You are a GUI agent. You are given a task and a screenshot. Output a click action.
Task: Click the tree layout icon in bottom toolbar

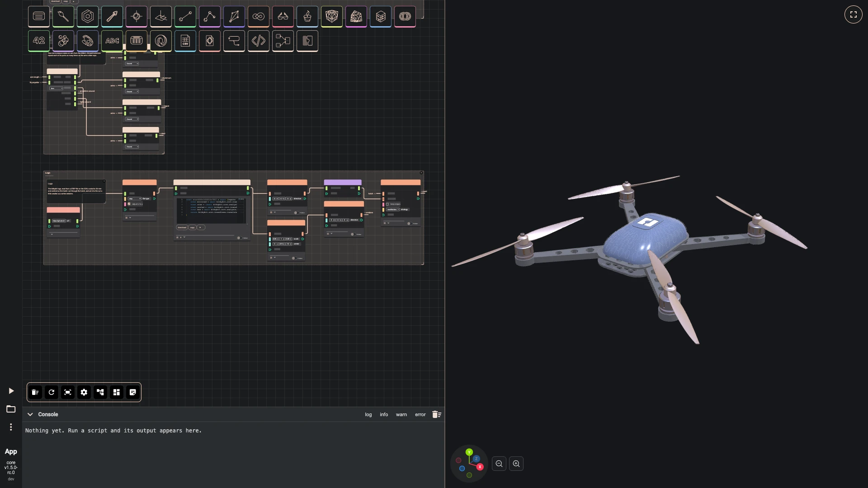[x=100, y=392]
